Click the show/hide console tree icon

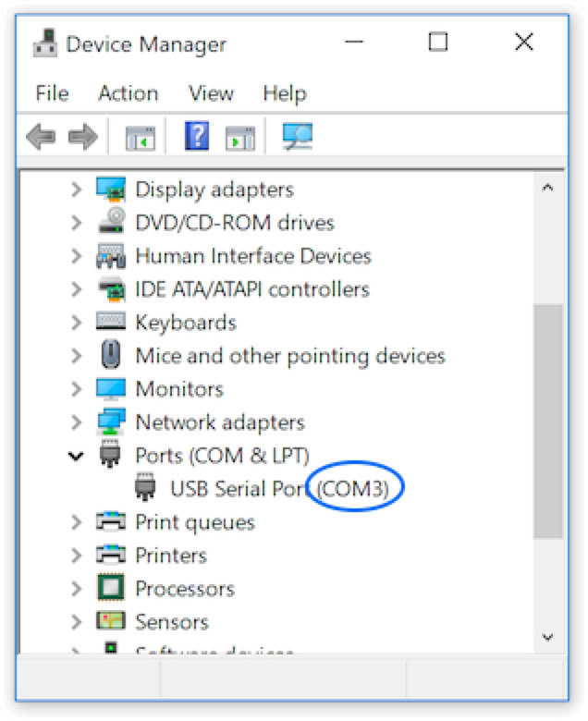pos(141,139)
